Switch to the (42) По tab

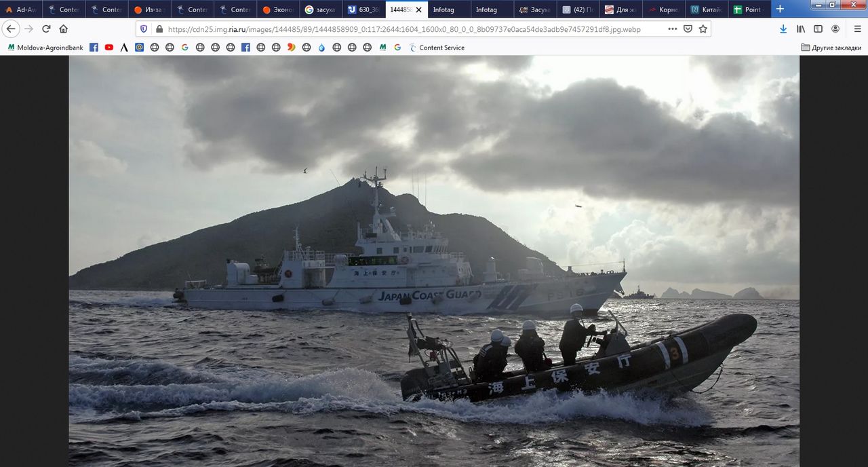578,10
